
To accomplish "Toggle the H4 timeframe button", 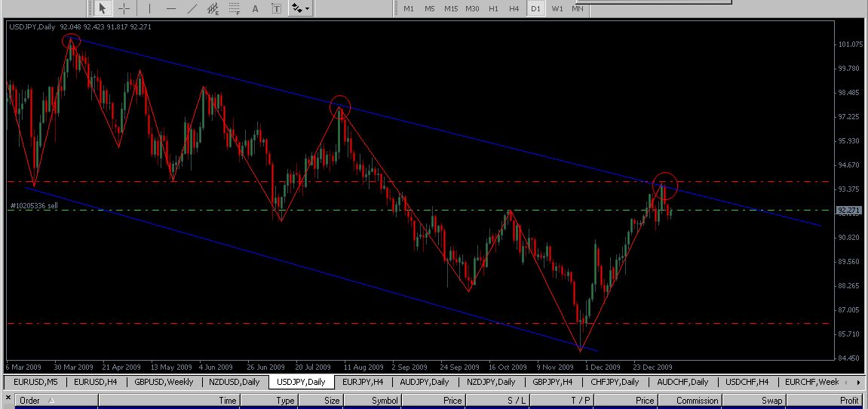I will pos(514,8).
